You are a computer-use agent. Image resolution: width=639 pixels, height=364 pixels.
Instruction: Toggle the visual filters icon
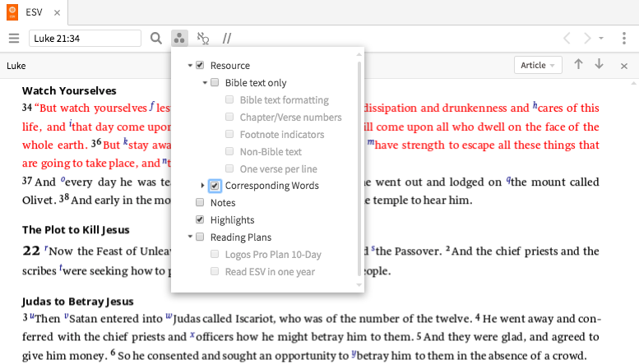click(179, 39)
